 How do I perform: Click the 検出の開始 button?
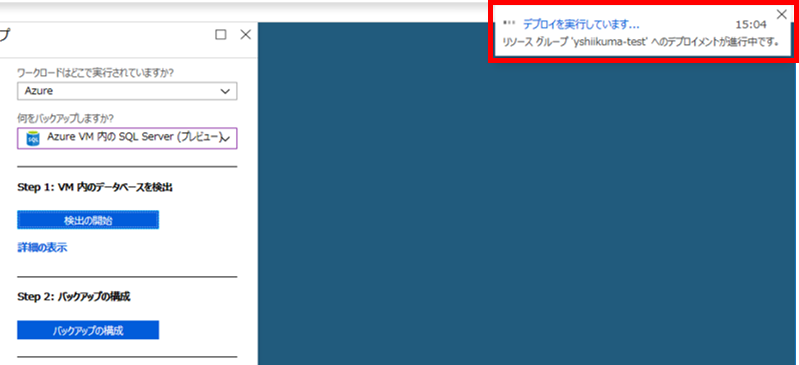[88, 220]
